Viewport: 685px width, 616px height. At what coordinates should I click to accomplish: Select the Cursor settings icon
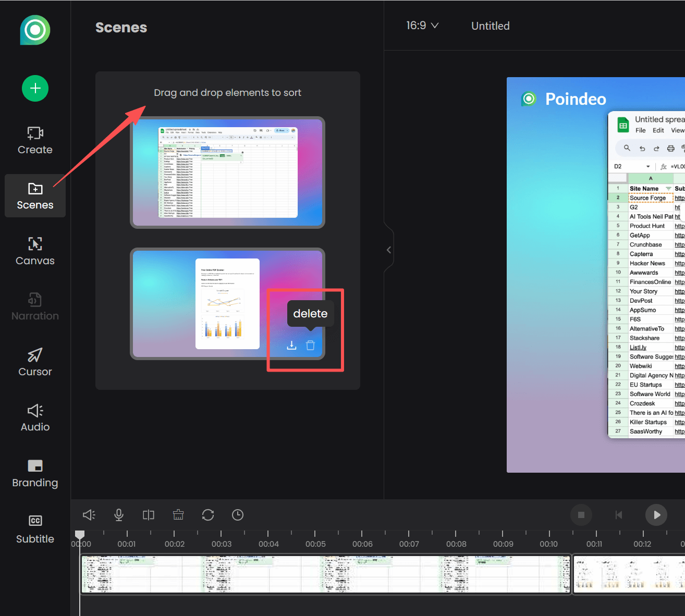click(34, 362)
